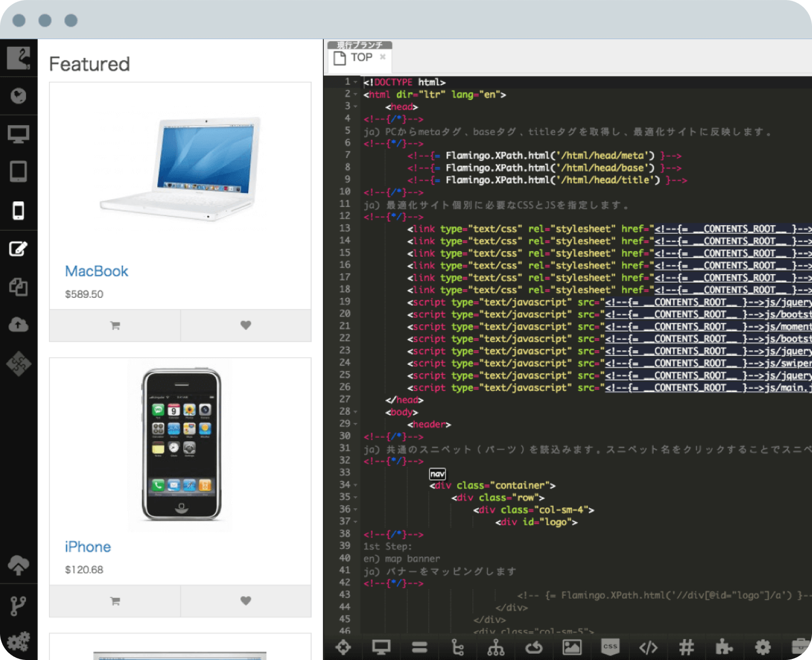Click the CSS badge icon

click(x=610, y=647)
